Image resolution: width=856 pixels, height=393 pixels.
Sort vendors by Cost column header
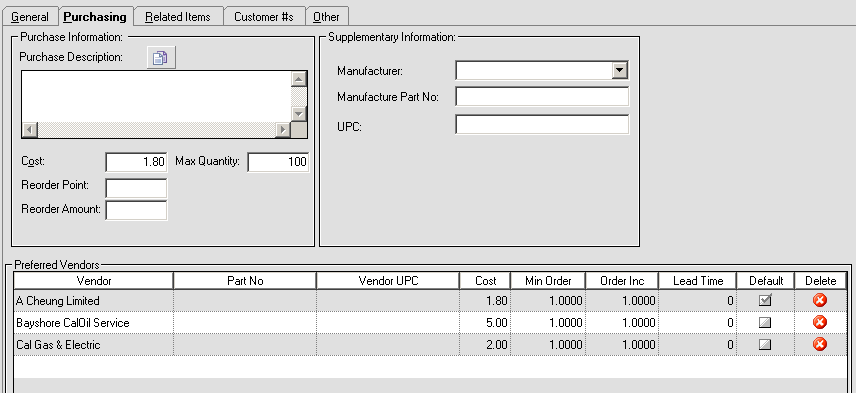click(x=485, y=281)
